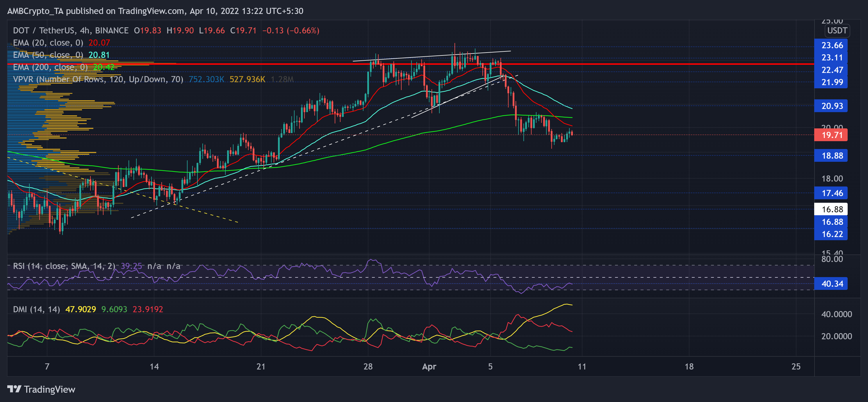Screen dimensions: 868x402
Task: Click the EMA 50 value 20.81
Action: point(99,55)
